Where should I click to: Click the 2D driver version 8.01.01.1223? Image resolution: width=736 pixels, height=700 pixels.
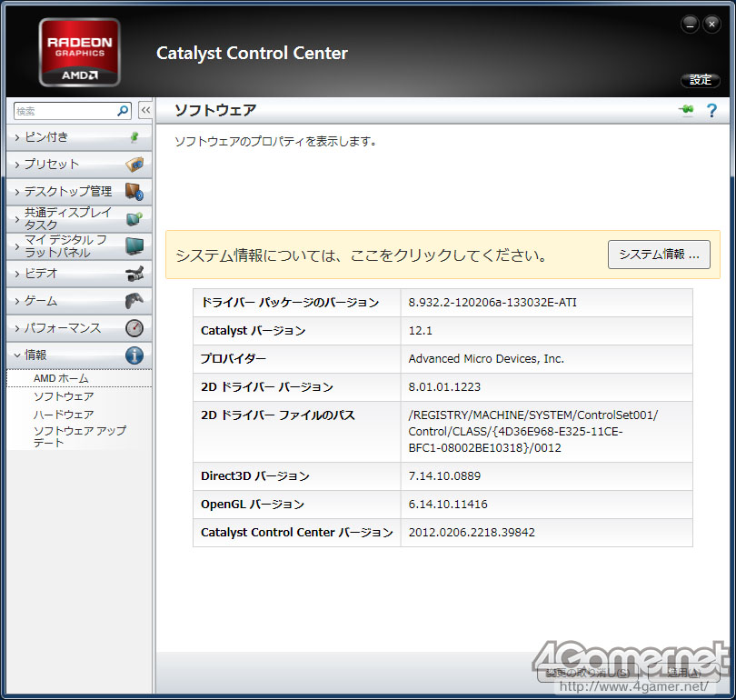coord(444,387)
